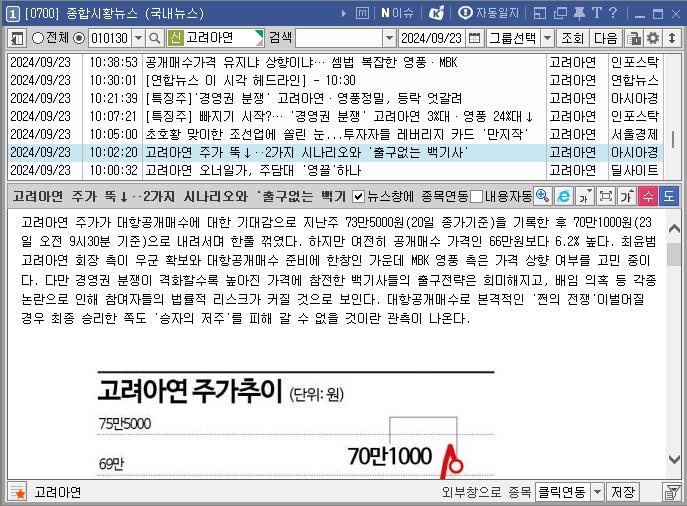Click the 저장 save button
This screenshot has height=506, width=687.
coord(623,492)
